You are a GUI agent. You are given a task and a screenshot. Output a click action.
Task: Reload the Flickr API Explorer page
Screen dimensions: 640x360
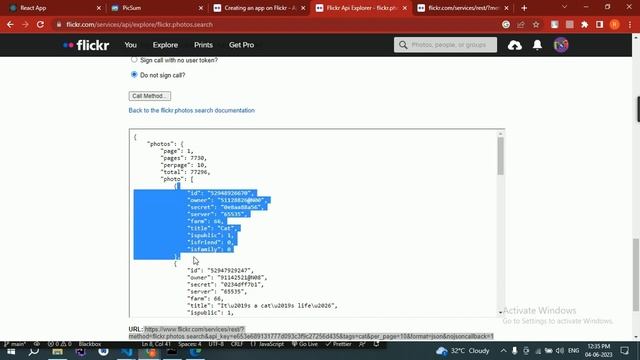point(40,24)
